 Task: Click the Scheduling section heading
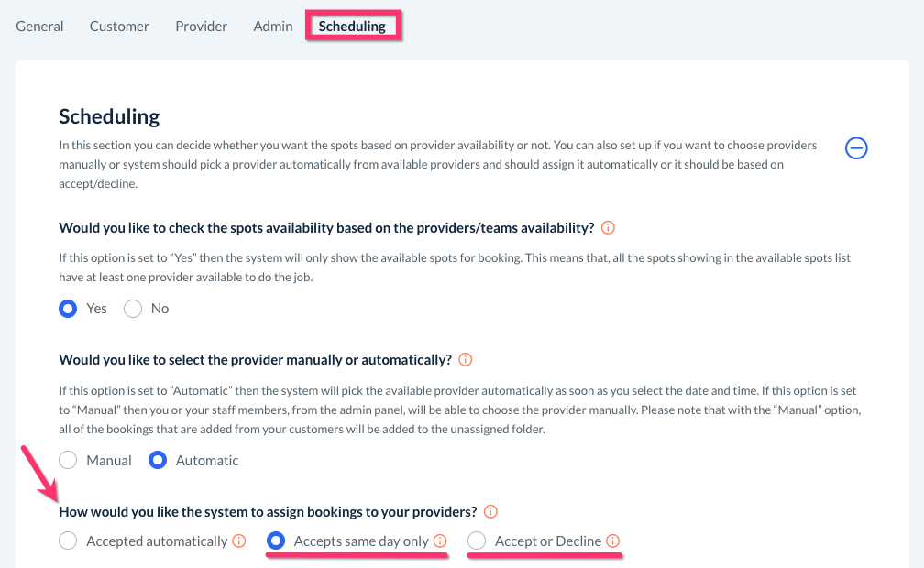coord(109,116)
